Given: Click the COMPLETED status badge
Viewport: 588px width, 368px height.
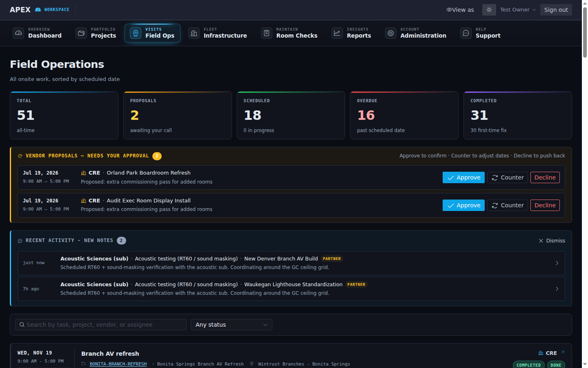Looking at the screenshot, I should [528, 365].
